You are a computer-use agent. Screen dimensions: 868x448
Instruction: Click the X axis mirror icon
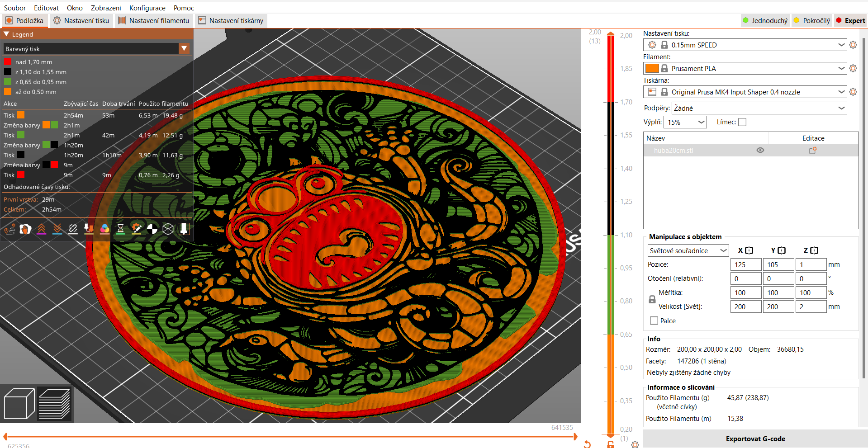click(x=749, y=250)
